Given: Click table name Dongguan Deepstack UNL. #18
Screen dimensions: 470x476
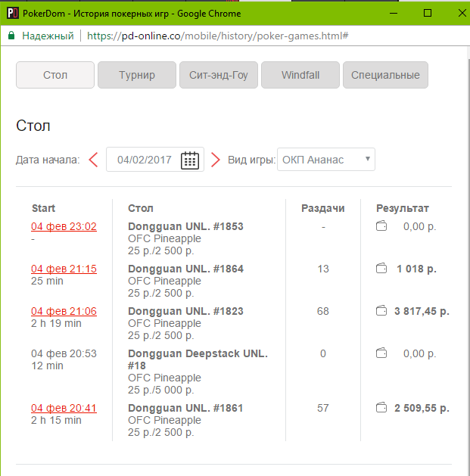Looking at the screenshot, I should tap(198, 359).
